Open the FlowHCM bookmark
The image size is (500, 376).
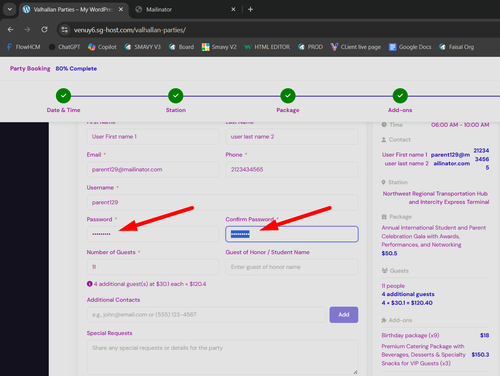coord(23,47)
